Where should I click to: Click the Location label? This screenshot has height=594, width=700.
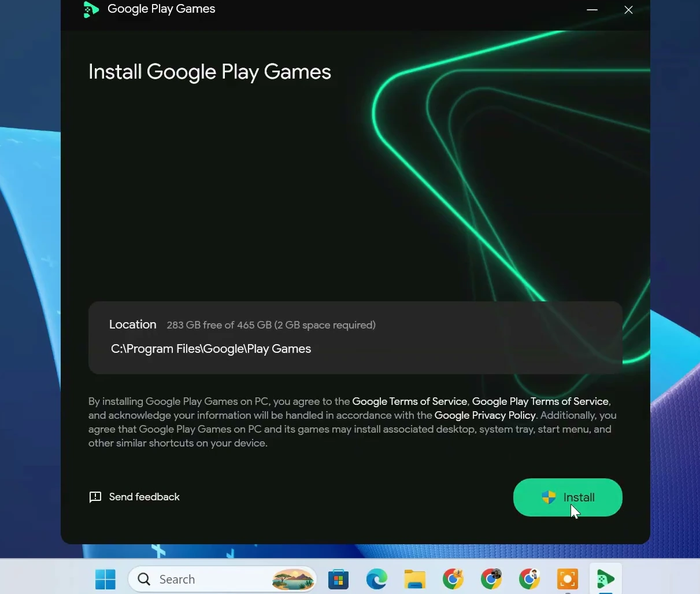click(133, 324)
